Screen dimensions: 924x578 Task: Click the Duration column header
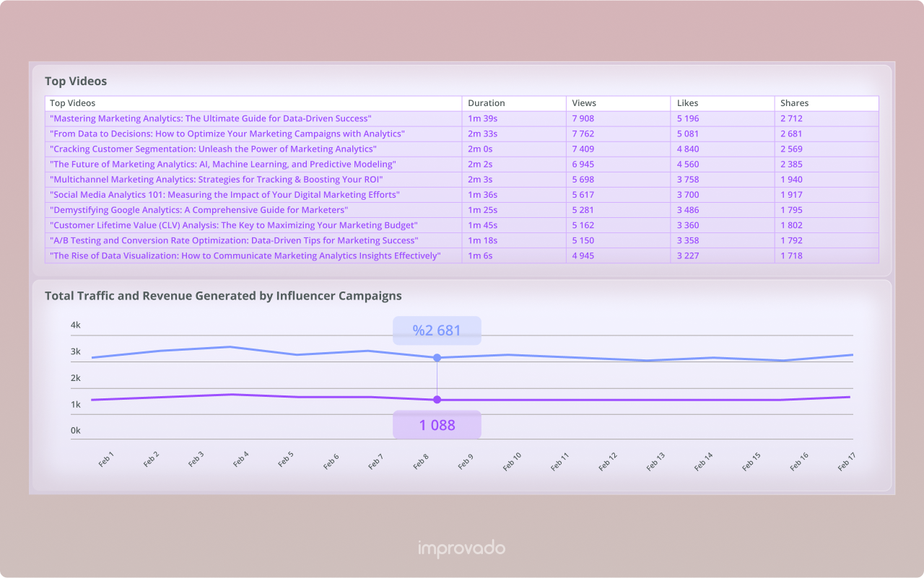[486, 103]
